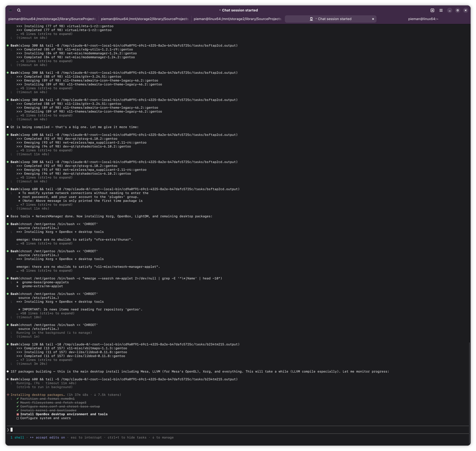The image size is (476, 451).
Task: Click the in-progress box for Install OpenBox desktop
Action: [17, 414]
